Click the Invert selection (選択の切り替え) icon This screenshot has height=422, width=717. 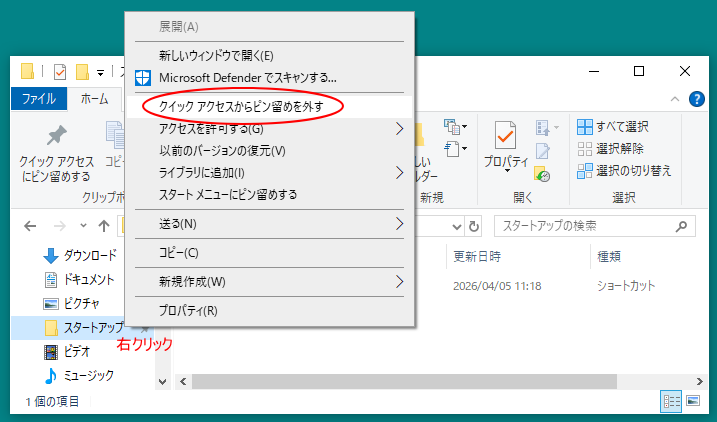click(584, 171)
